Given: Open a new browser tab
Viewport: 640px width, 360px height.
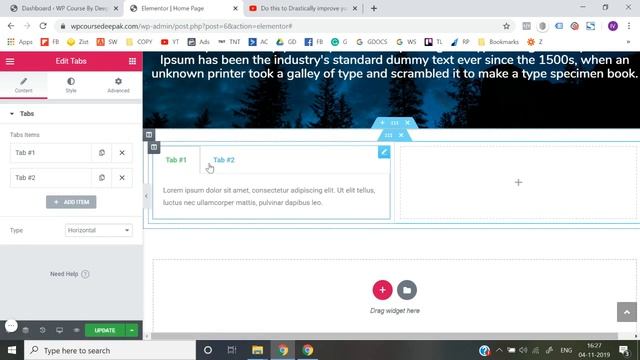Looking at the screenshot, I should click(374, 8).
